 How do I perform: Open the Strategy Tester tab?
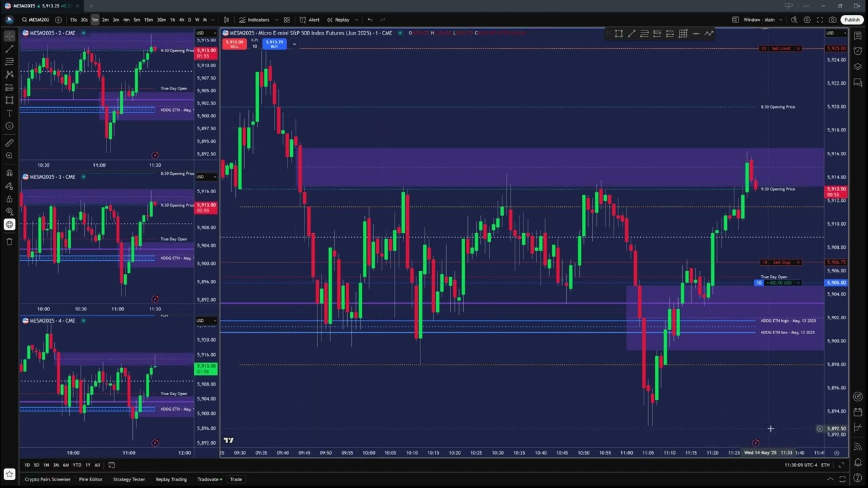point(129,479)
